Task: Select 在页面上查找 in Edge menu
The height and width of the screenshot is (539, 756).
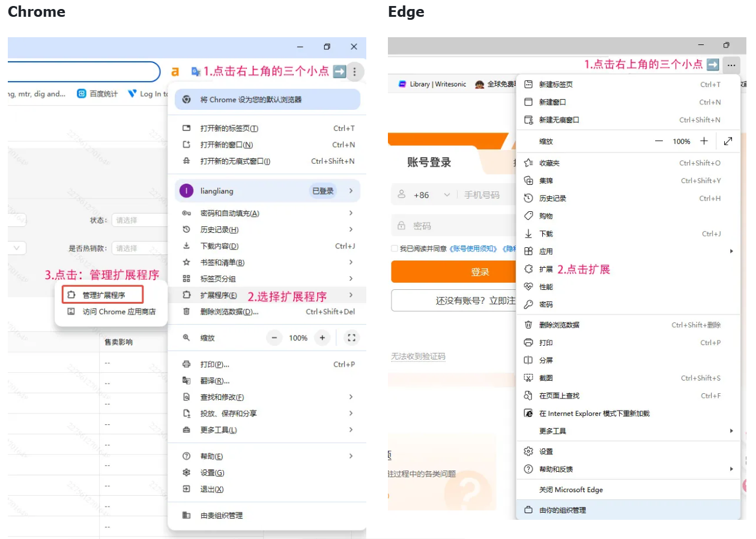Action: (628, 396)
